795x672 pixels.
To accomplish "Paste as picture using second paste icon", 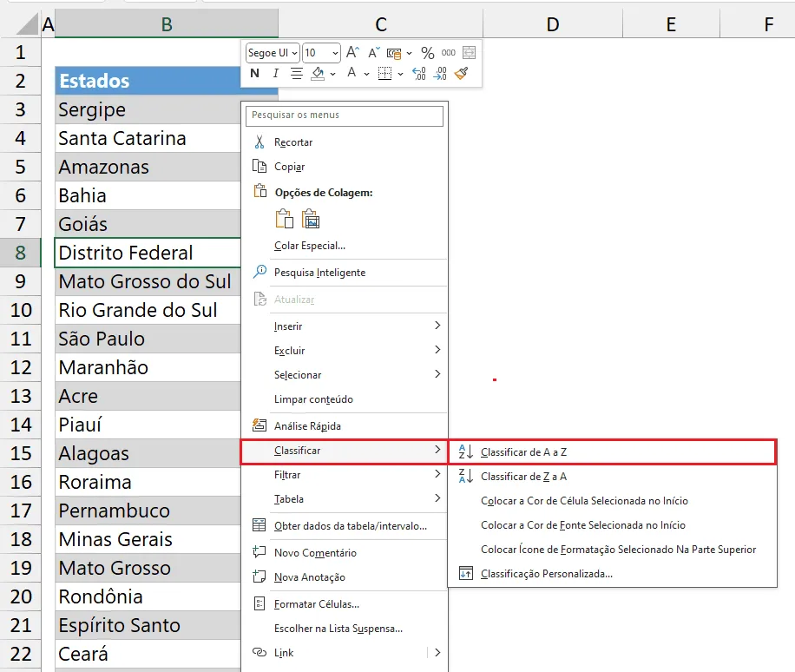I will tap(311, 219).
